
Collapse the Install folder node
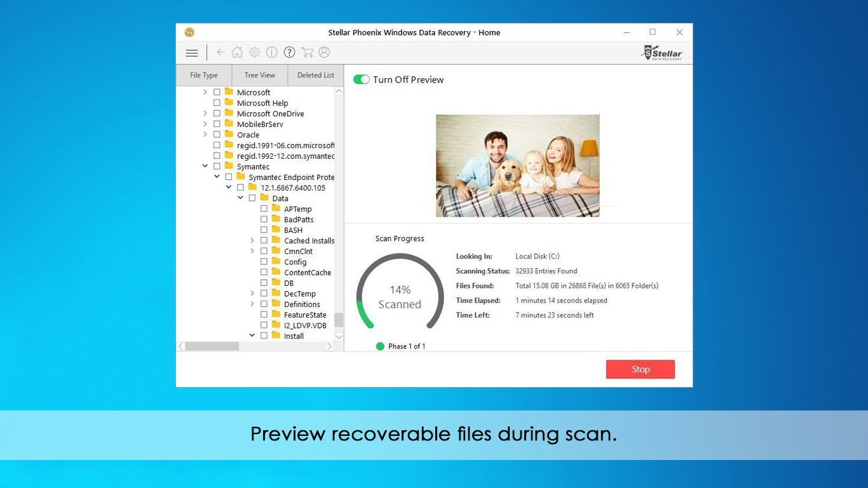coord(252,335)
